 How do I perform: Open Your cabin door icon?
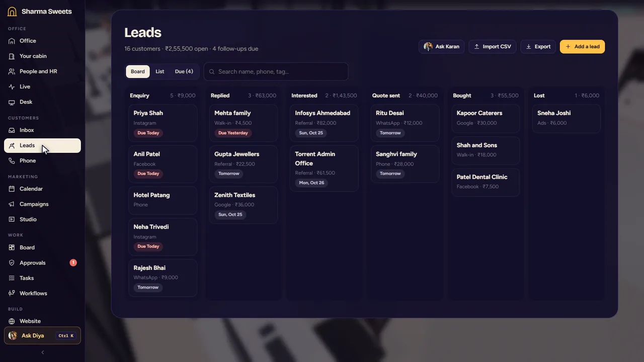click(12, 56)
